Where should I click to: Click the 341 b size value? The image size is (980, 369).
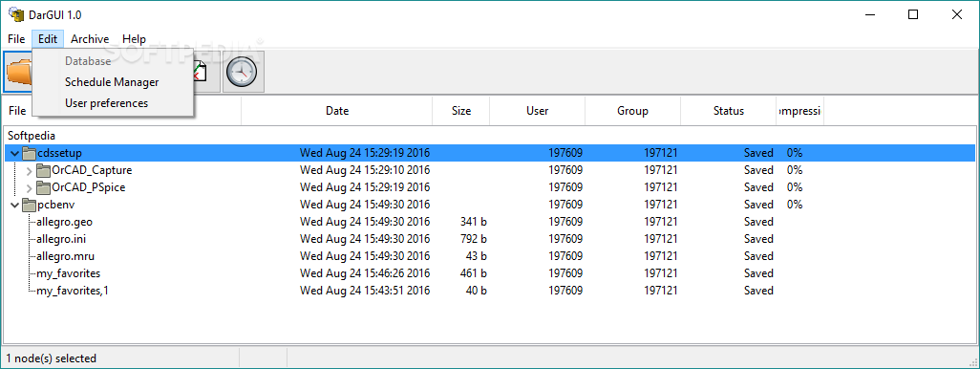click(x=473, y=222)
